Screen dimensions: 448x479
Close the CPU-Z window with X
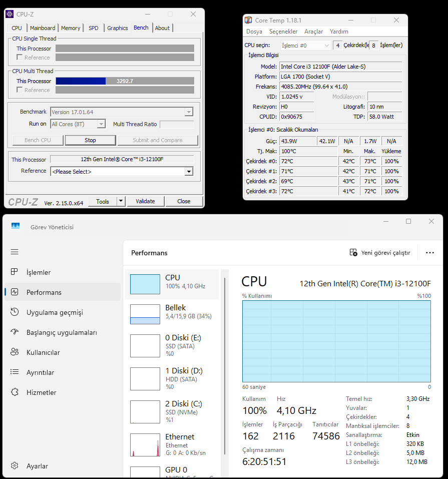[x=193, y=14]
